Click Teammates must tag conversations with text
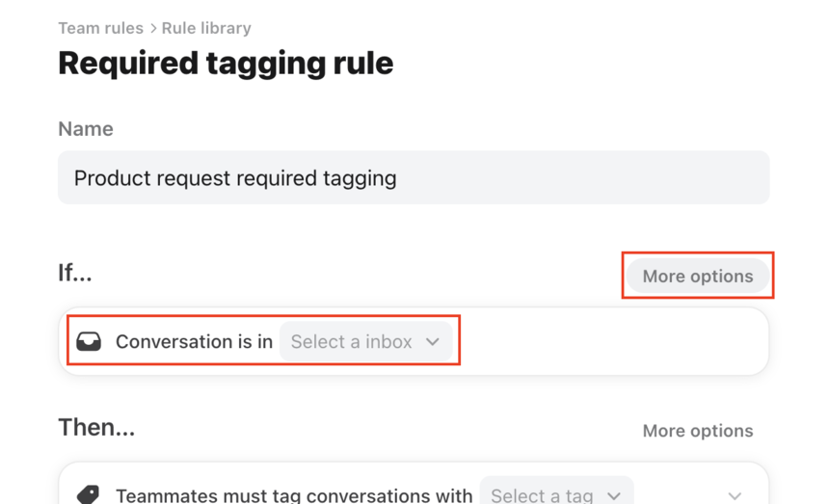This screenshot has height=504, width=829. click(x=294, y=495)
